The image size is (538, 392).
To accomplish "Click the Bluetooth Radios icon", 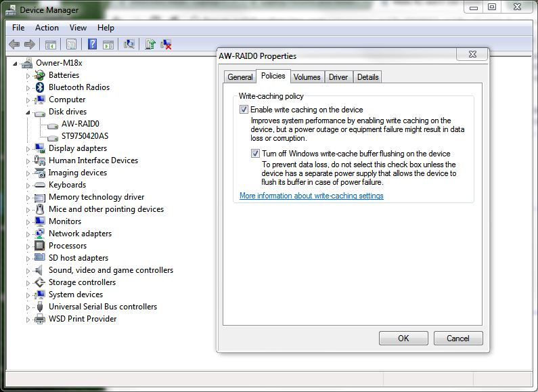I will (x=40, y=87).
